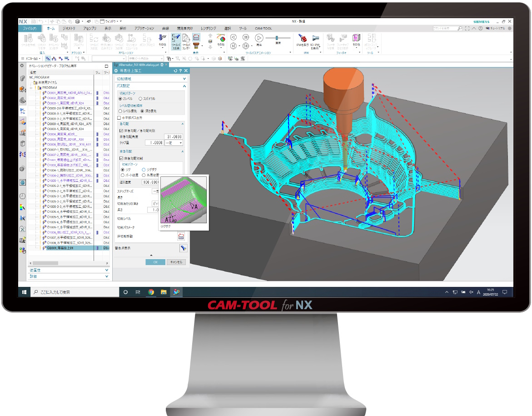Image resolution: width=532 pixels, height=416 pixels.
Task: Open the ラップ量 一定 dropdown
Action: click(x=174, y=143)
